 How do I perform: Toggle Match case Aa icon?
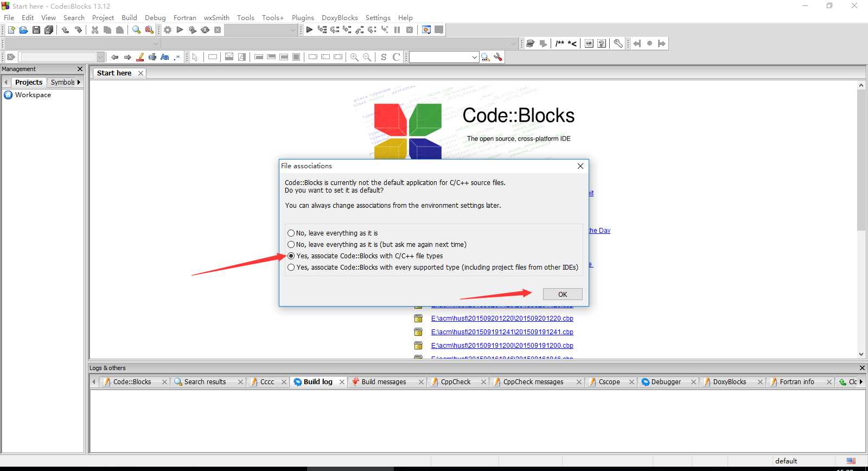[165, 57]
